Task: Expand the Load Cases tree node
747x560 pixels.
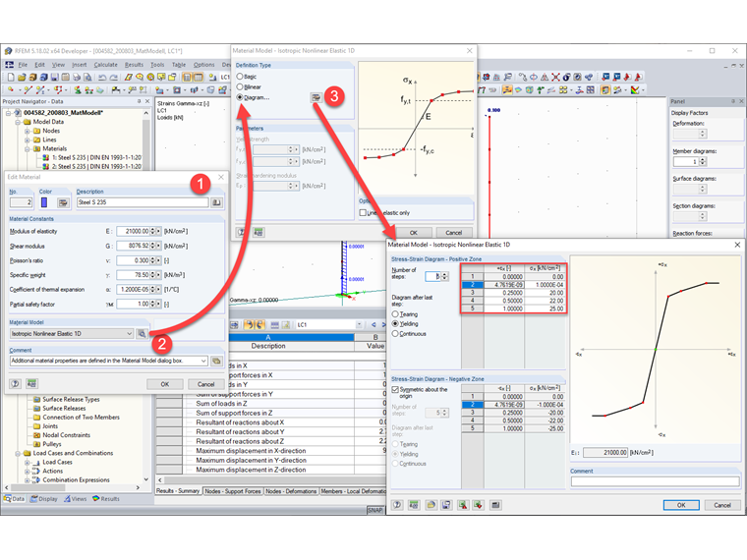Action: [28, 463]
